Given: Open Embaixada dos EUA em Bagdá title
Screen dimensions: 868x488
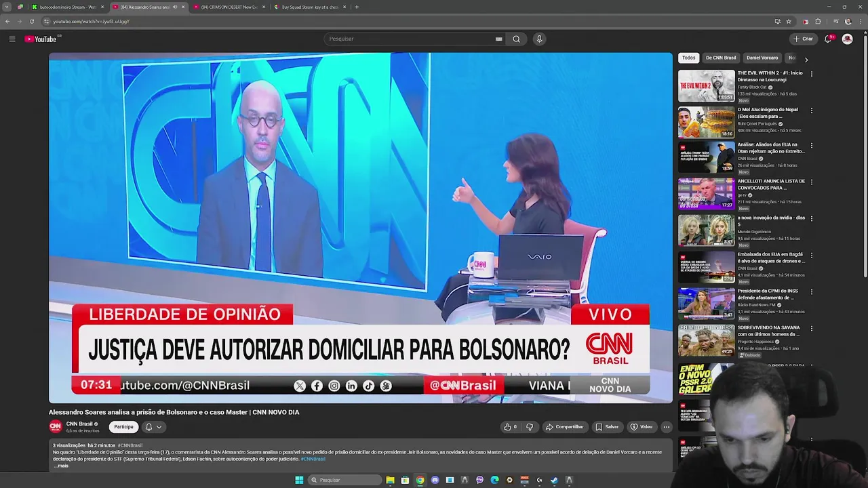Looking at the screenshot, I should pyautogui.click(x=771, y=258).
